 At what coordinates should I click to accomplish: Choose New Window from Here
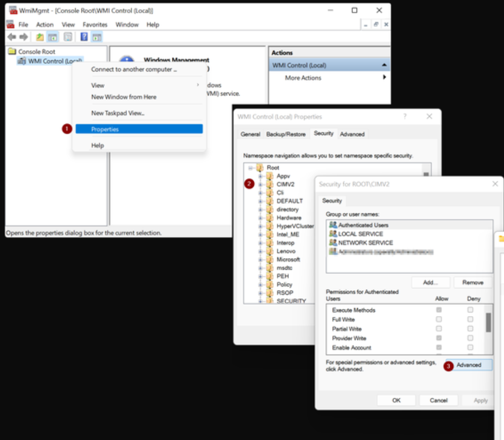point(139,97)
